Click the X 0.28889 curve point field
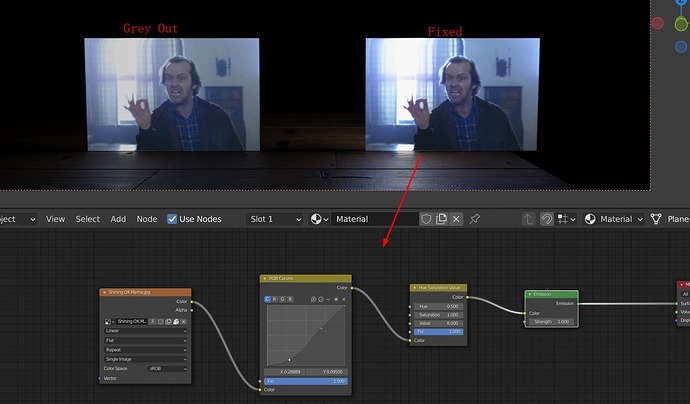Screen dimensions: 690x404 pos(285,372)
